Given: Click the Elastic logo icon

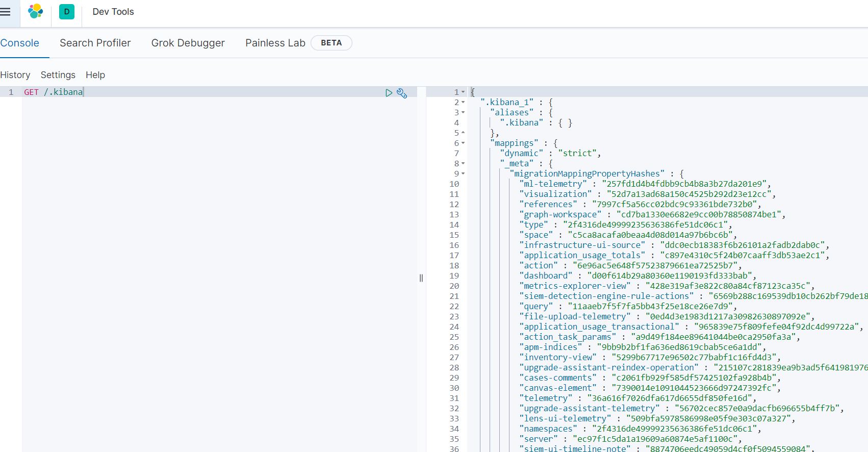Looking at the screenshot, I should pyautogui.click(x=36, y=11).
